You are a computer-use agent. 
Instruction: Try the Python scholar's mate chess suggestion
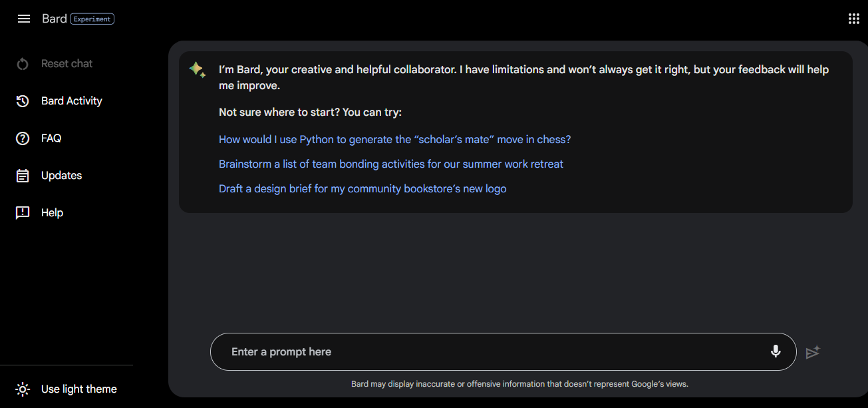(x=394, y=140)
